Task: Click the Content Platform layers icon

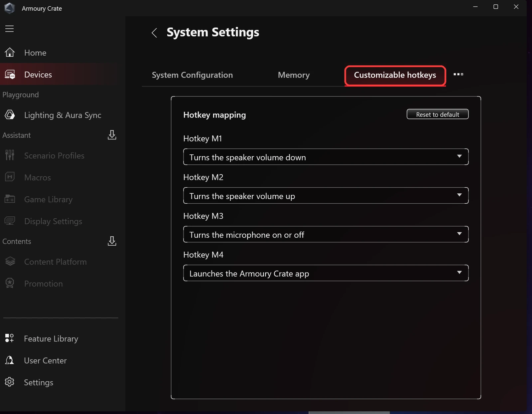Action: [10, 262]
